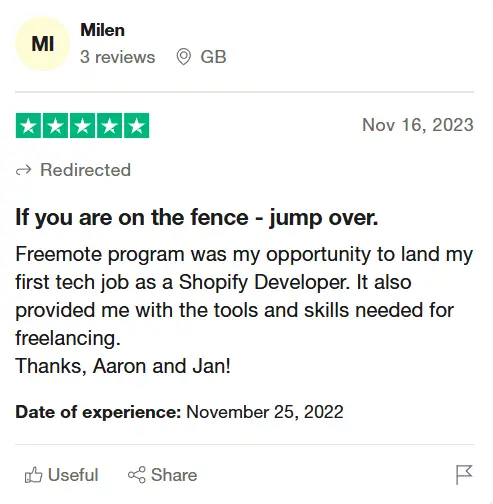Click the MI avatar circle
This screenshot has height=504, width=493.
coord(42,44)
